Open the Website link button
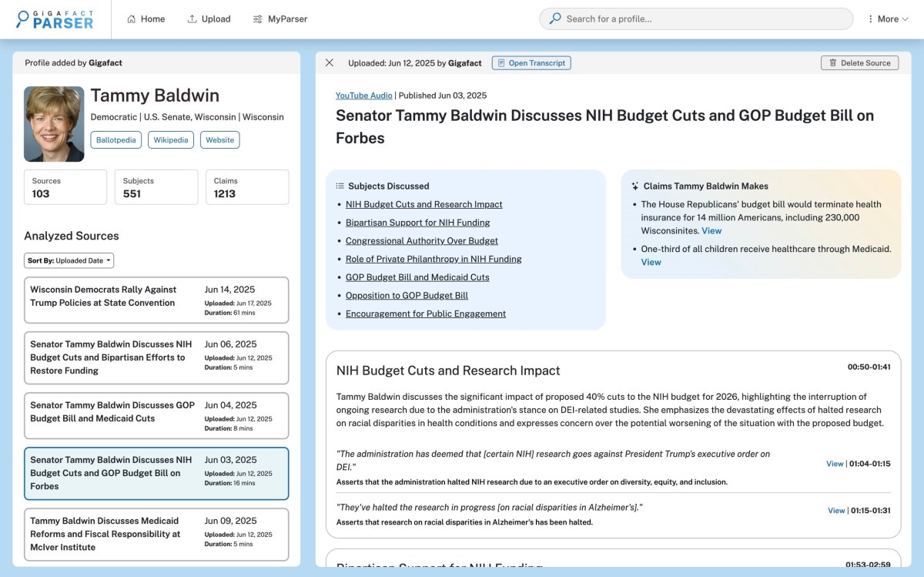 [x=220, y=140]
